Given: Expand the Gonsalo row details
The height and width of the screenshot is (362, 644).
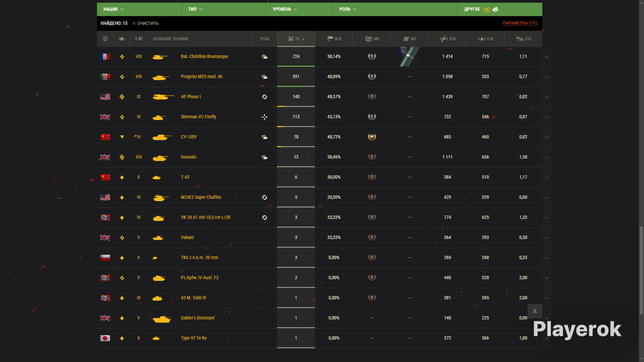Looking at the screenshot, I should click(x=547, y=157).
